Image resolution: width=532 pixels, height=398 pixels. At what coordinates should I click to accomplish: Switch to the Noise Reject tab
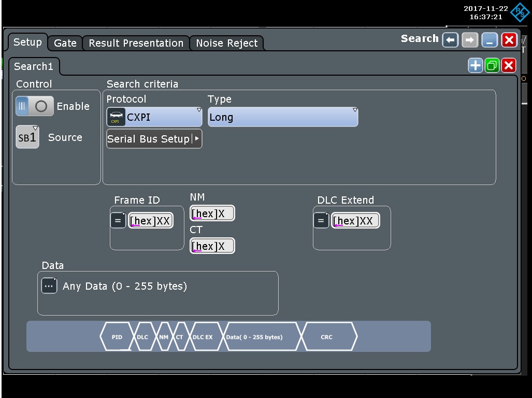tap(227, 44)
